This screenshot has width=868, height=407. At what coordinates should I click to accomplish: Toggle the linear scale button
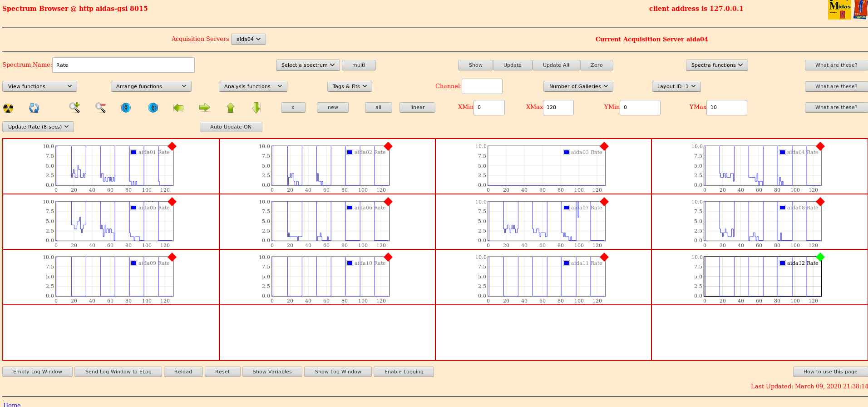click(417, 108)
